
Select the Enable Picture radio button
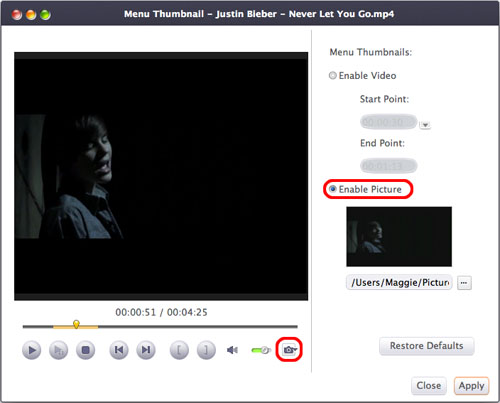[332, 189]
